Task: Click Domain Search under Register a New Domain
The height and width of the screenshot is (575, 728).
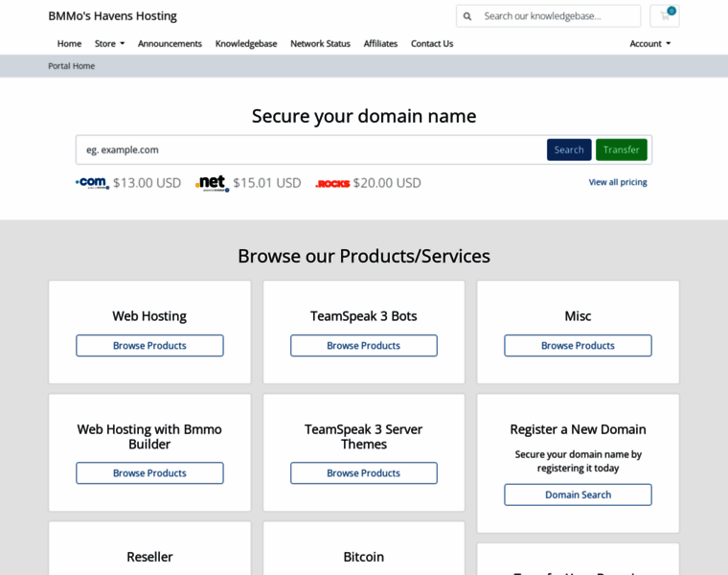Action: coord(578,494)
